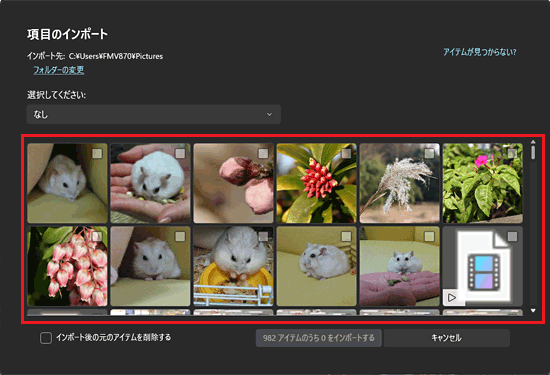Image resolution: width=550 pixels, height=375 pixels.
Task: Click the import path C:¥Users¥FMV870¥Pictures text
Action: pos(116,56)
